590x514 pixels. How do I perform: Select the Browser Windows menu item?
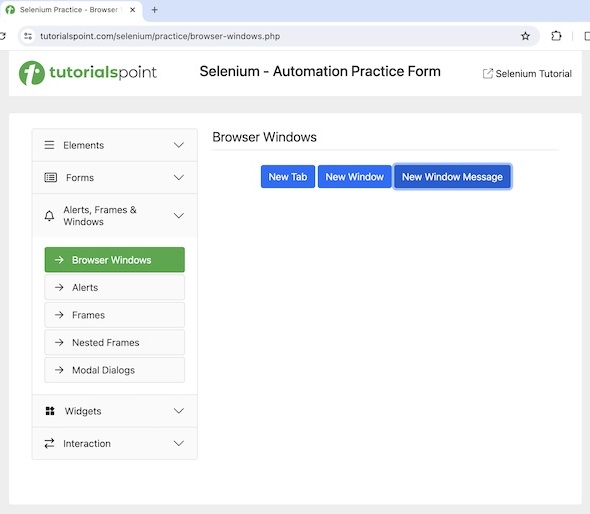coord(115,260)
